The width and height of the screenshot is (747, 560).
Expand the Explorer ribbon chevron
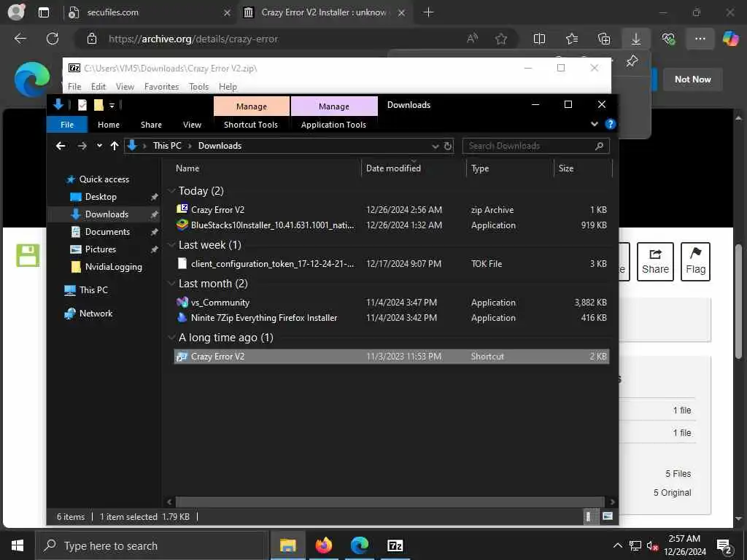(594, 124)
